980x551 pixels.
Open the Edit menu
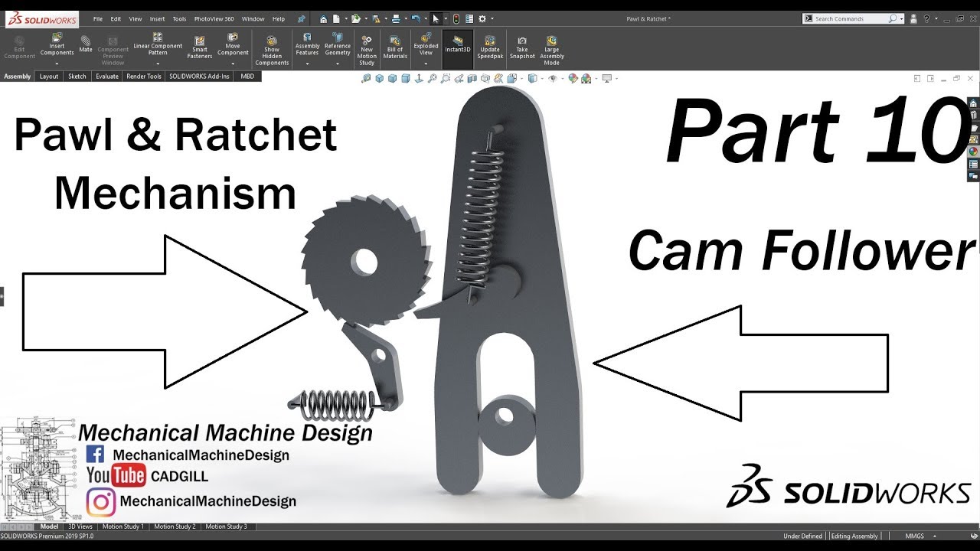(x=116, y=18)
